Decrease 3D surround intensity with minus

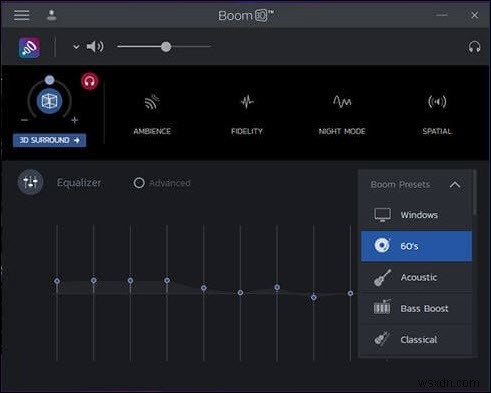point(24,120)
